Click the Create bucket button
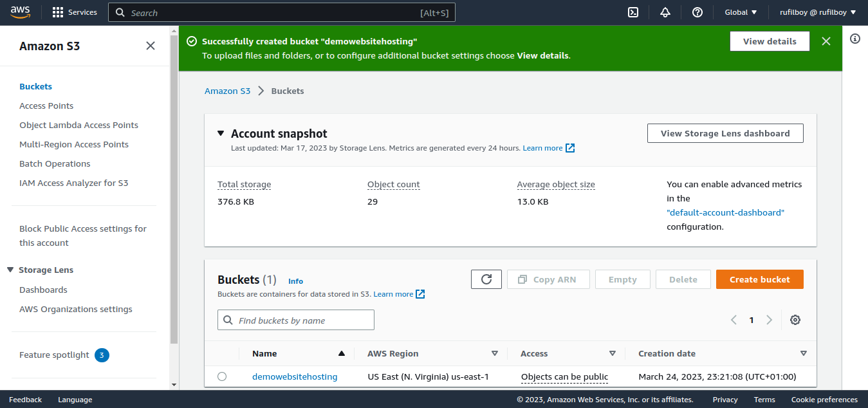This screenshot has height=408, width=868. pyautogui.click(x=760, y=279)
